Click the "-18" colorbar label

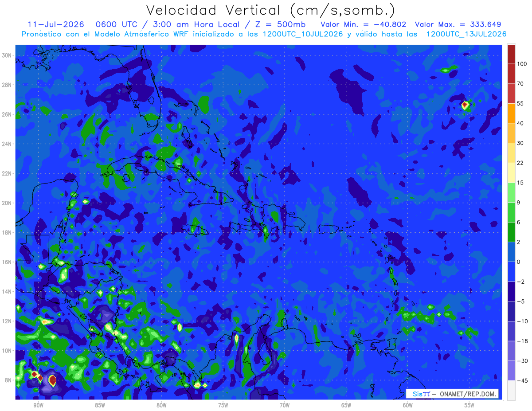(522, 341)
